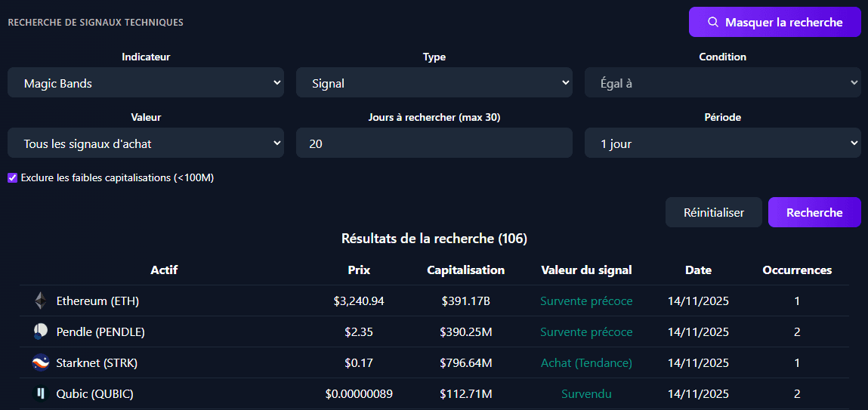The image size is (868, 410).
Task: Click the purple Recherche button
Action: click(x=814, y=212)
